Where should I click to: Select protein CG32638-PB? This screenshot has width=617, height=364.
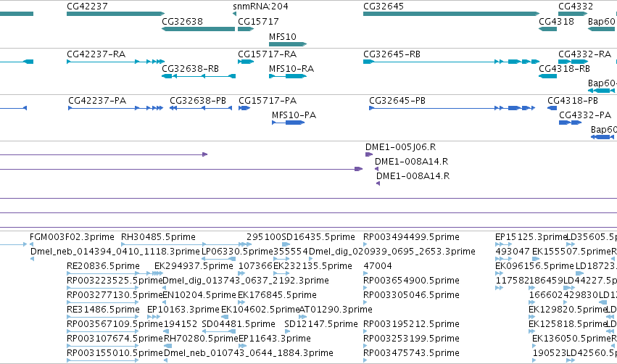[x=198, y=100]
